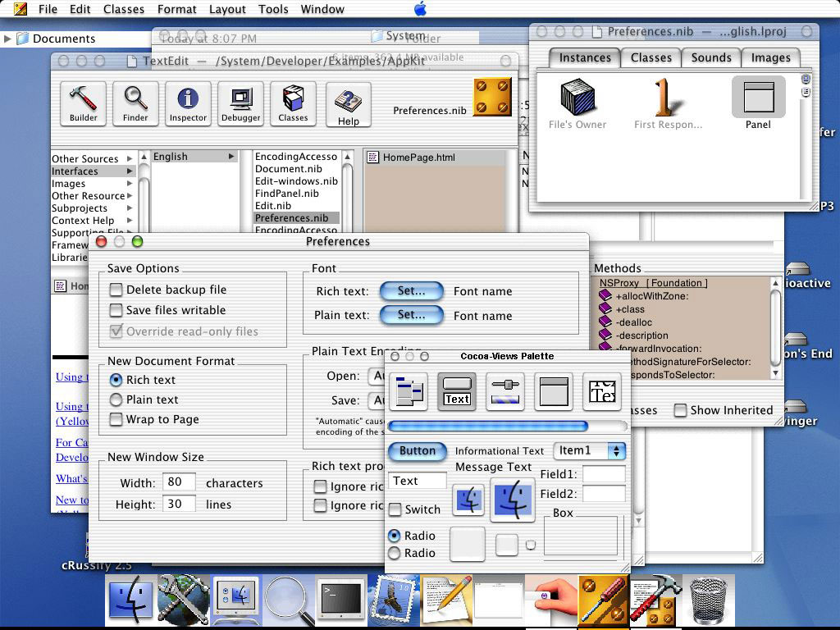
Task: Open the Builder hammer tool in TextEdit project
Action: [83, 104]
